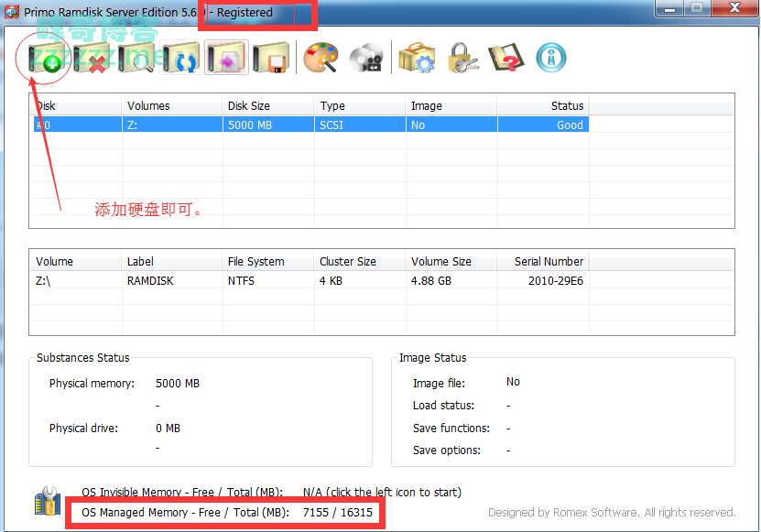Click the Status column header

coord(567,106)
